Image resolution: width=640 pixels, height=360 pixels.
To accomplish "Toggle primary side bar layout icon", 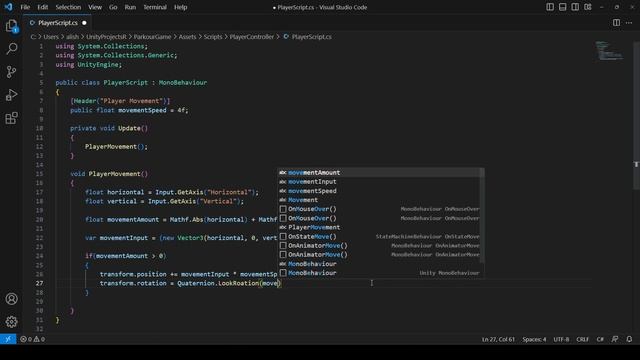I will point(550,7).
